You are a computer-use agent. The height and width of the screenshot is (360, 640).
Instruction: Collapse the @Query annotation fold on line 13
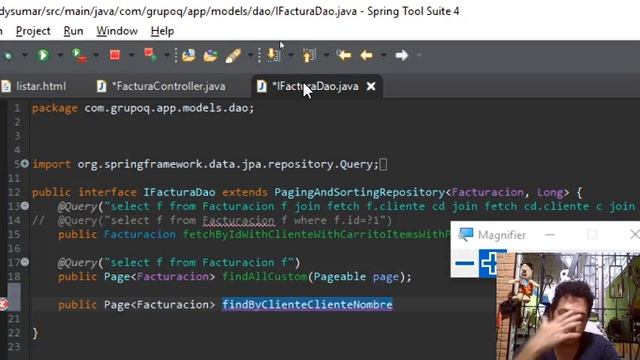click(x=25, y=206)
